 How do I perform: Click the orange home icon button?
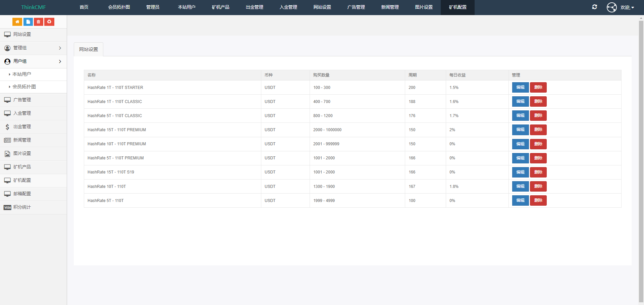(x=17, y=22)
